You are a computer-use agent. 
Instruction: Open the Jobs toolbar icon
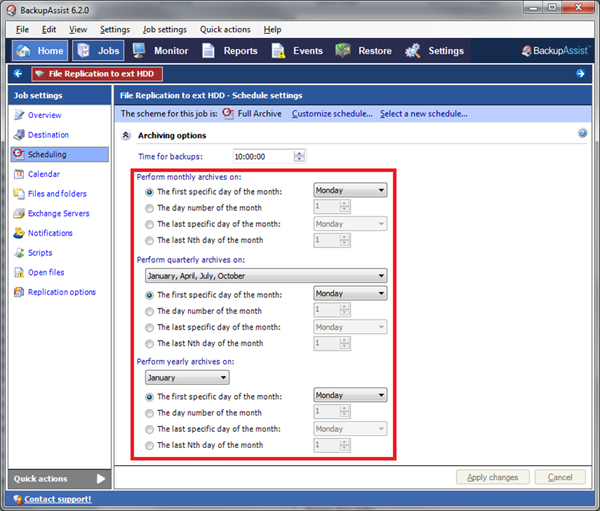(x=83, y=51)
